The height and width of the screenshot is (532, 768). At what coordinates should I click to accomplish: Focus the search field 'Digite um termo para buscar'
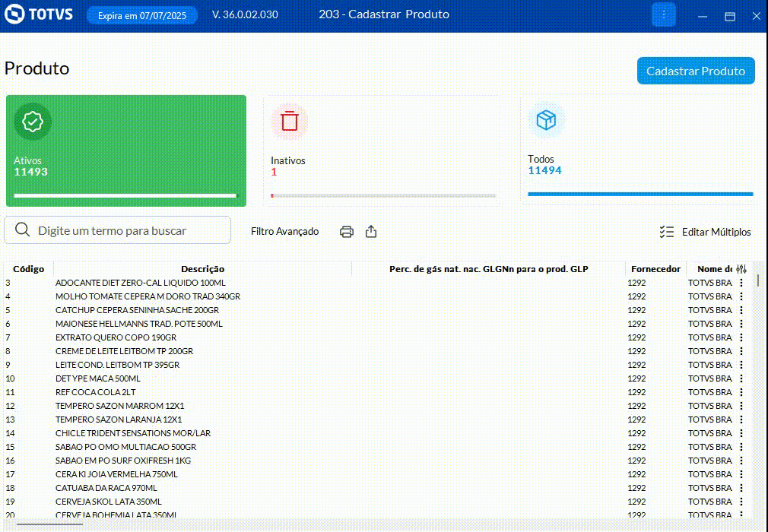click(x=118, y=230)
